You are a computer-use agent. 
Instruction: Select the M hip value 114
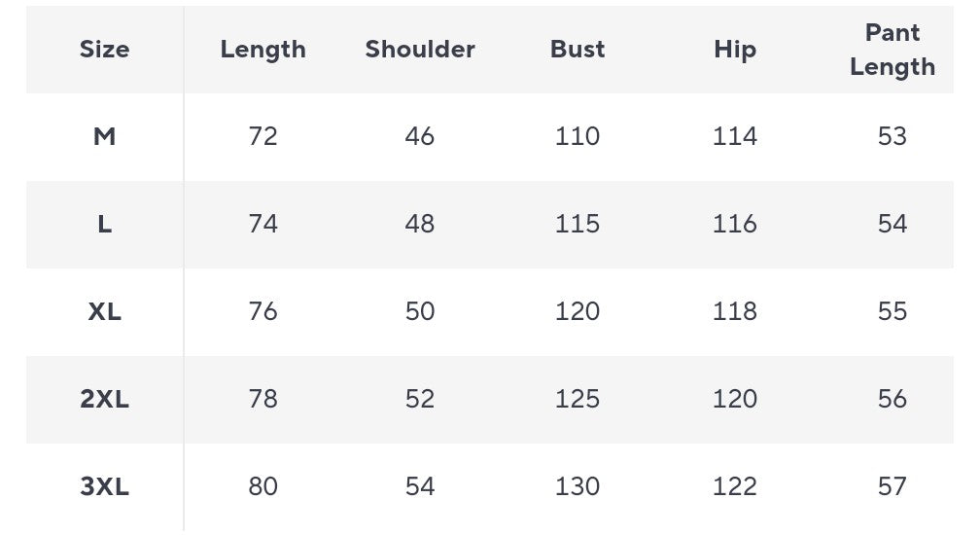pos(735,136)
